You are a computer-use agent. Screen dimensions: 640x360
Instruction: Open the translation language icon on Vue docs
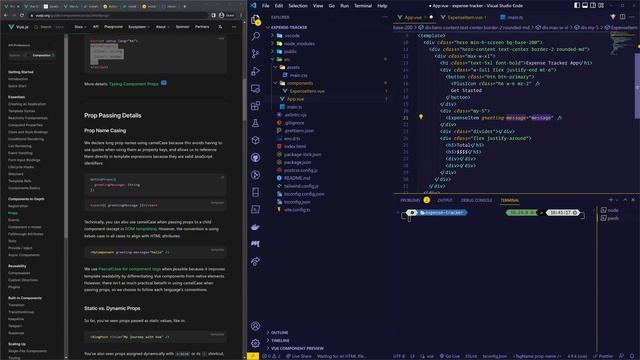coord(220,27)
